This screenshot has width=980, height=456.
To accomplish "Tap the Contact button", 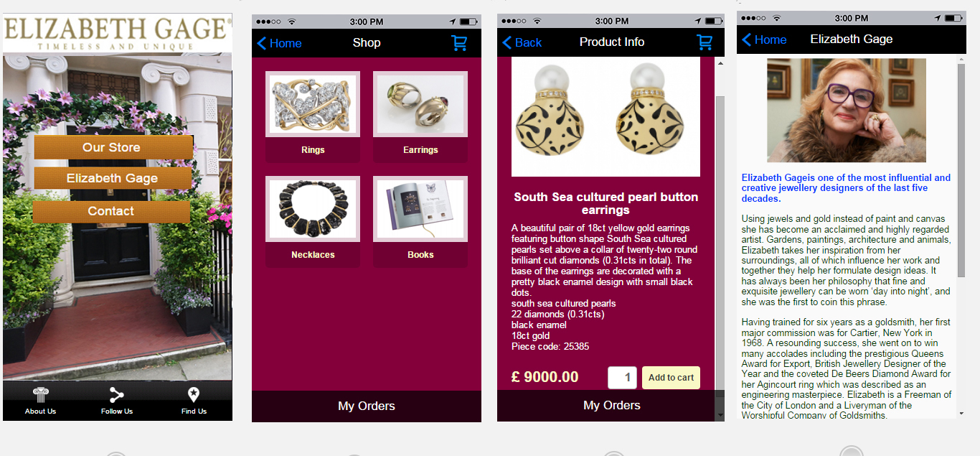I will coord(111,211).
